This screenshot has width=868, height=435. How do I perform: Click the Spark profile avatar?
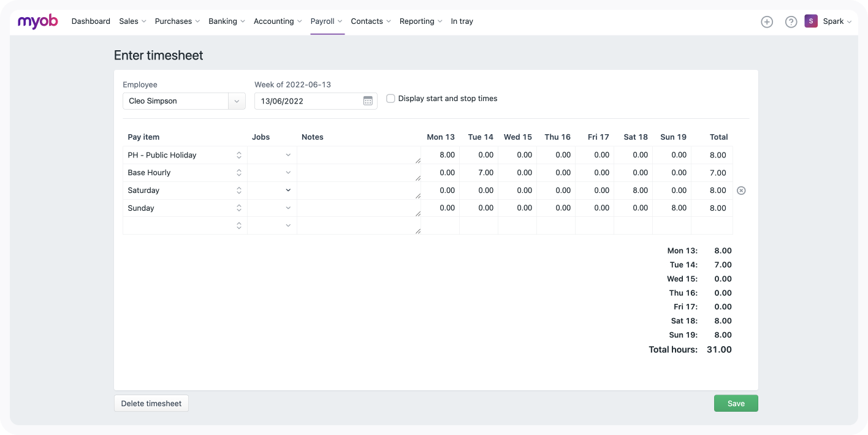point(810,21)
